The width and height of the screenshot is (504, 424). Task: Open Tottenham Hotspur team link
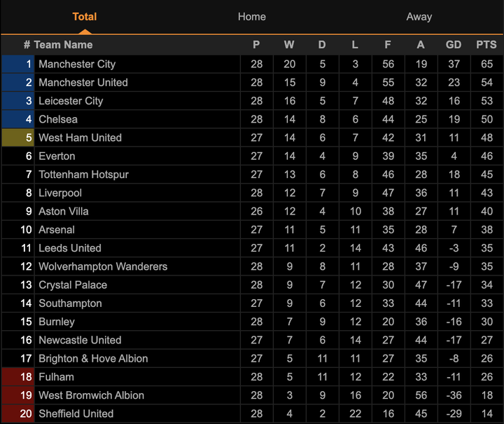pos(83,175)
